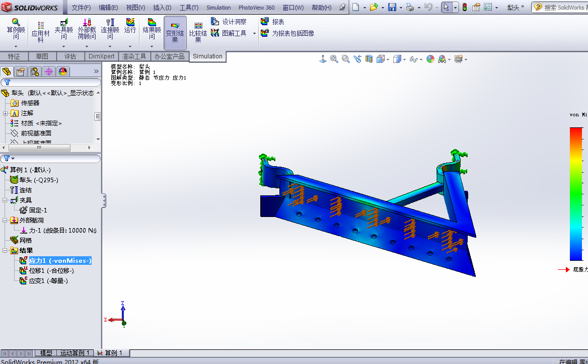Viewport: 588px width, 364px height.
Task: Expand the Annotations (注解) tree node
Action: coord(6,113)
